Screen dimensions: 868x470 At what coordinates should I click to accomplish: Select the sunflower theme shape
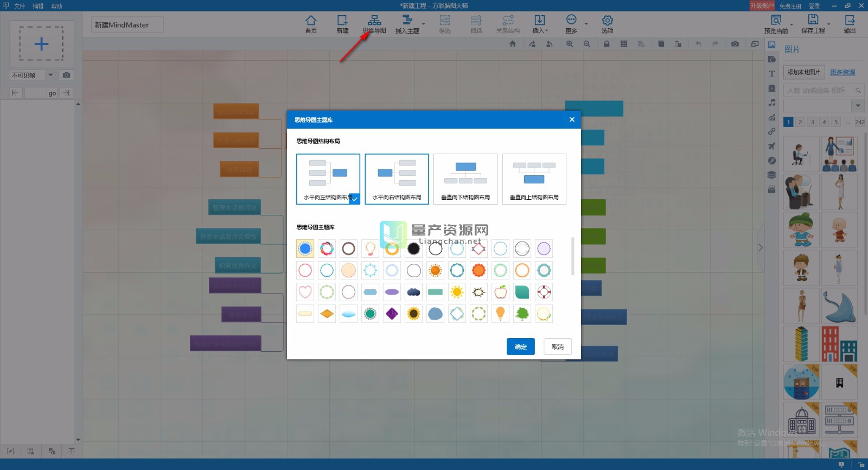413,314
